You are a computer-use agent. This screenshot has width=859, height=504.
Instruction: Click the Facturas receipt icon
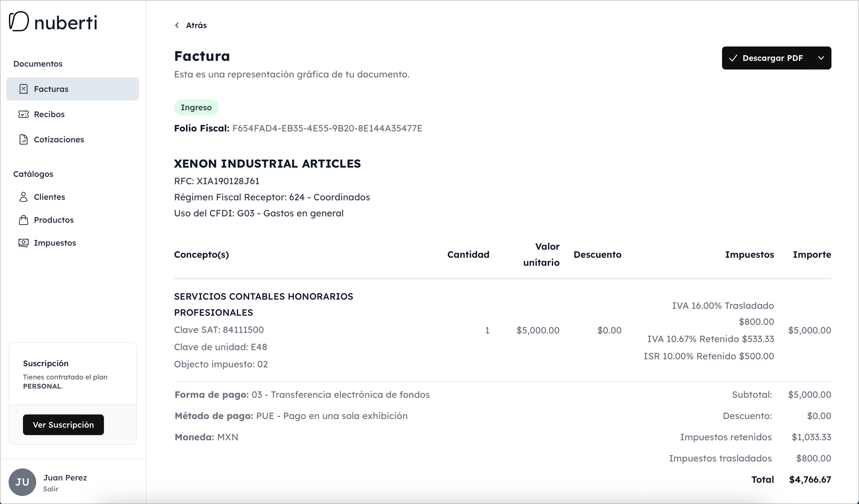coord(24,89)
